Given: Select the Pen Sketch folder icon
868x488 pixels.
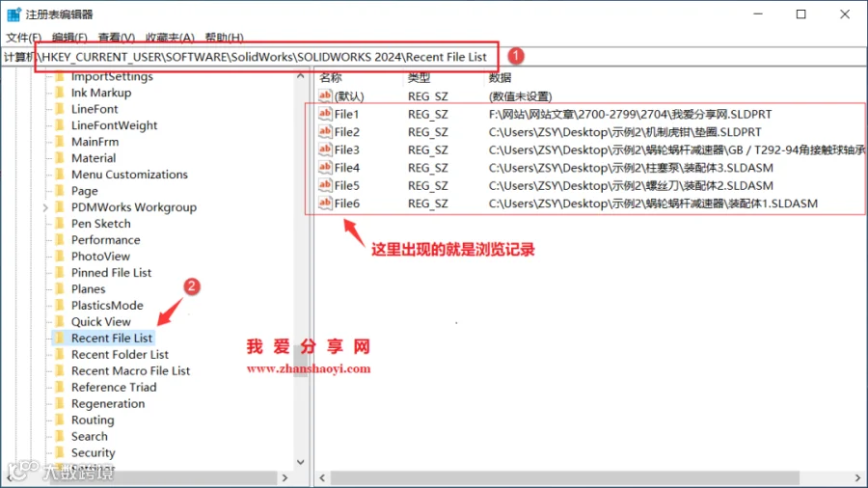Looking at the screenshot, I should click(x=59, y=224).
